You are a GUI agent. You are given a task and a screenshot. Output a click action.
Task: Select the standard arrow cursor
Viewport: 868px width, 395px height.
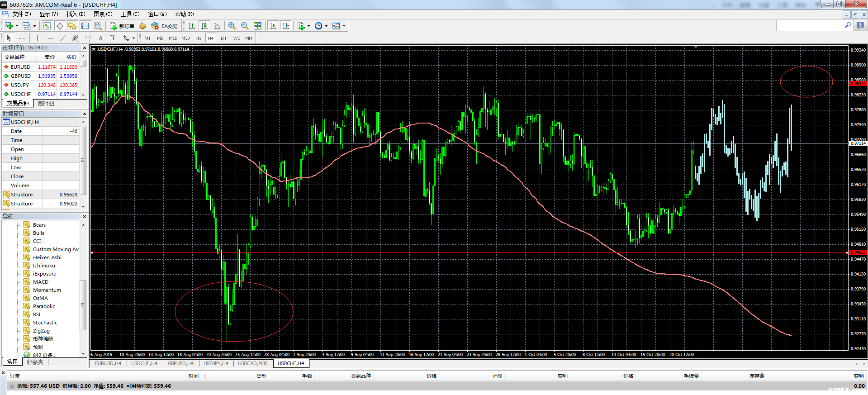click(x=9, y=38)
